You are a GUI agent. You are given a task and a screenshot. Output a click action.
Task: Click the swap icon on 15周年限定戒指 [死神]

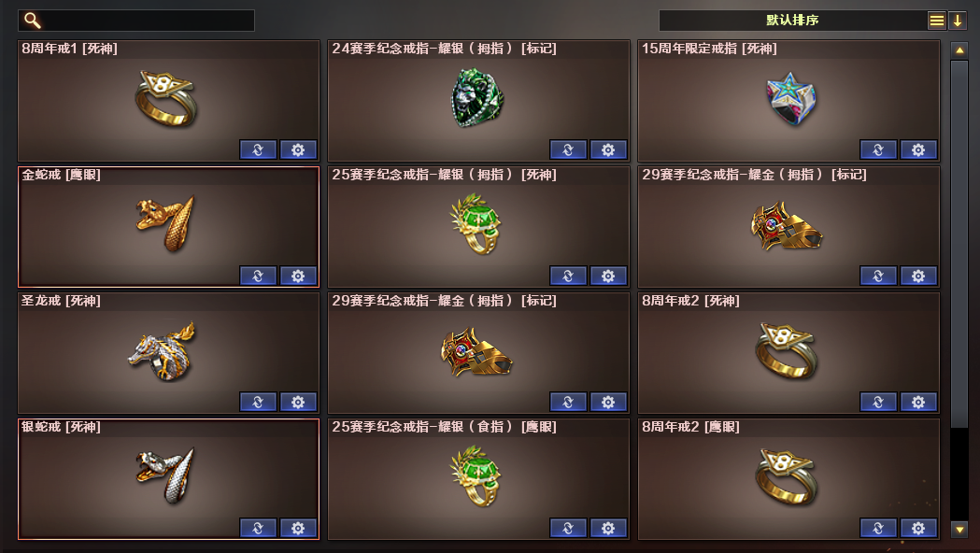878,150
